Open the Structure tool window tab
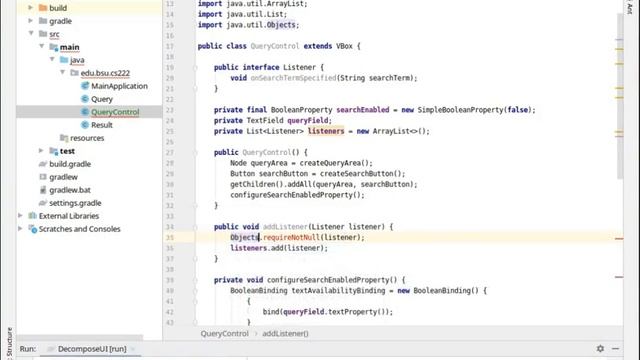The width and height of the screenshot is (640, 360). (9, 343)
